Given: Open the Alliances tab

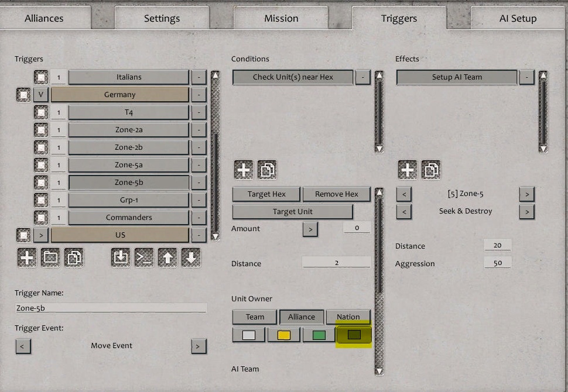Looking at the screenshot, I should pos(44,19).
